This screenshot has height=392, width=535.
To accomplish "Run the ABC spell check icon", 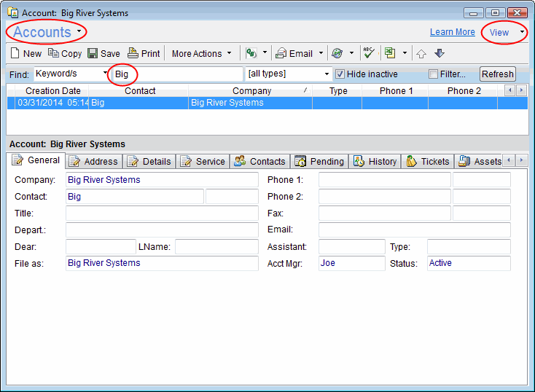I will [368, 52].
